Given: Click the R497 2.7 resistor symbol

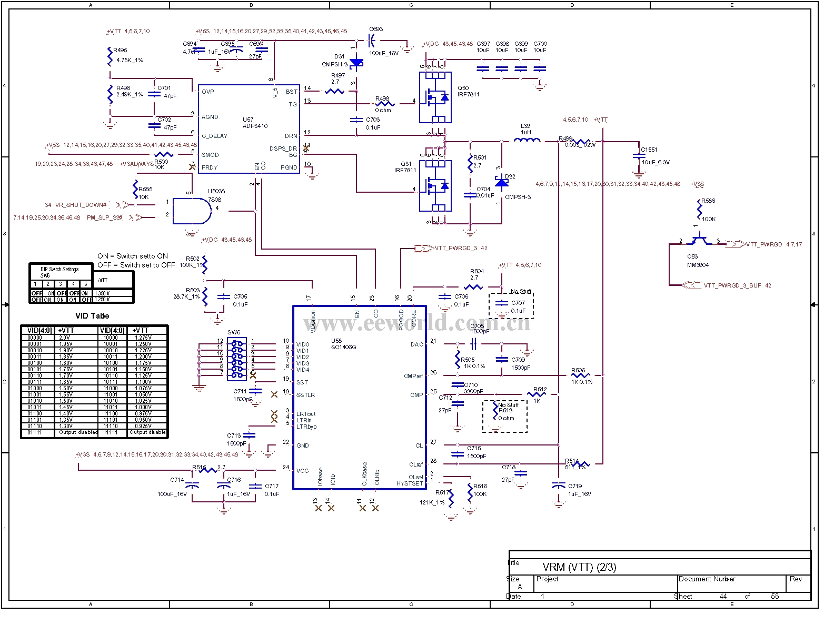Looking at the screenshot, I should coord(335,92).
